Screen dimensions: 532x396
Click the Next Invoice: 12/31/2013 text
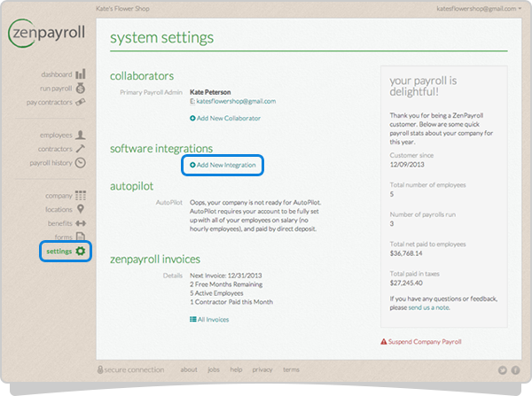click(225, 276)
